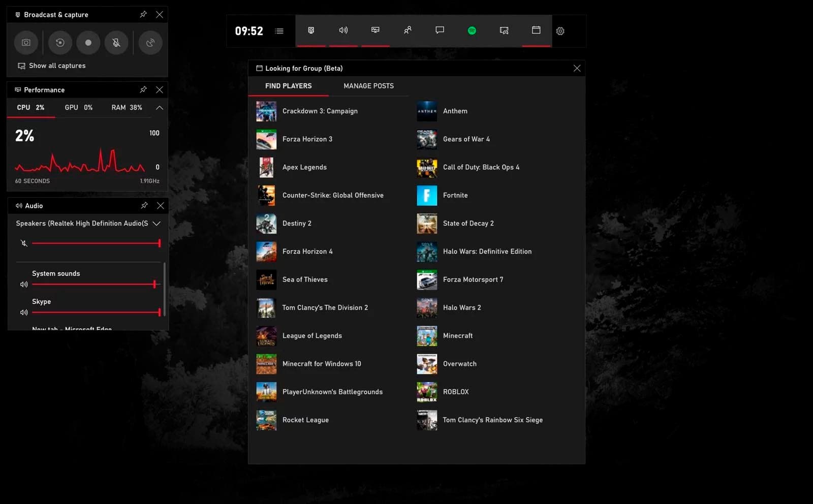The image size is (813, 504).
Task: Start broadcasting with the broadcast icon
Action: [150, 43]
